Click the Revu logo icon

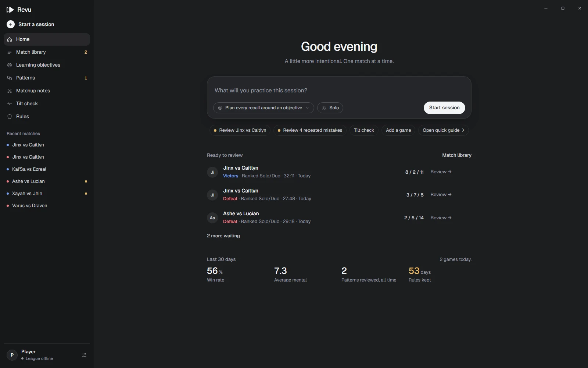click(10, 10)
